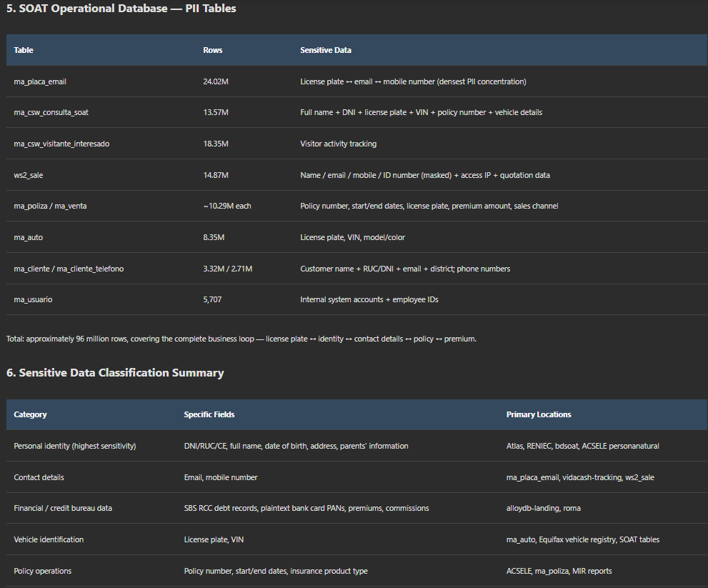Screen dimensions: 708x588
Task: Click the "Category" column header
Action: coord(30,414)
